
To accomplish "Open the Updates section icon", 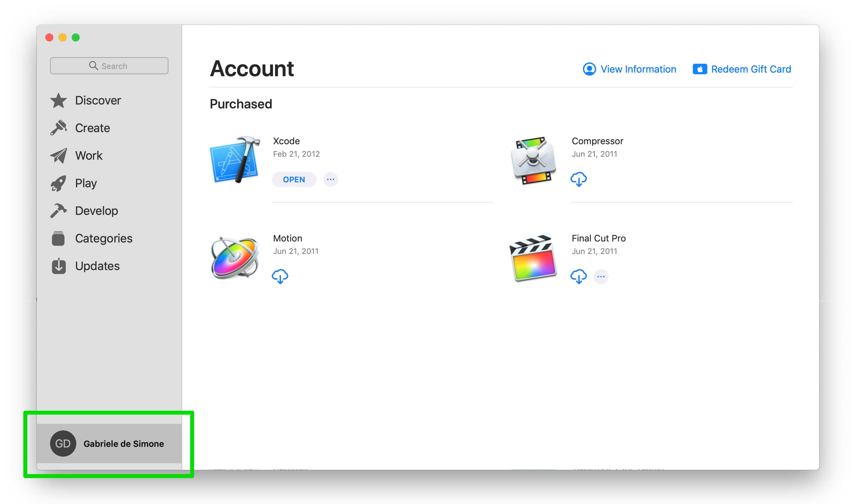I will (x=59, y=266).
